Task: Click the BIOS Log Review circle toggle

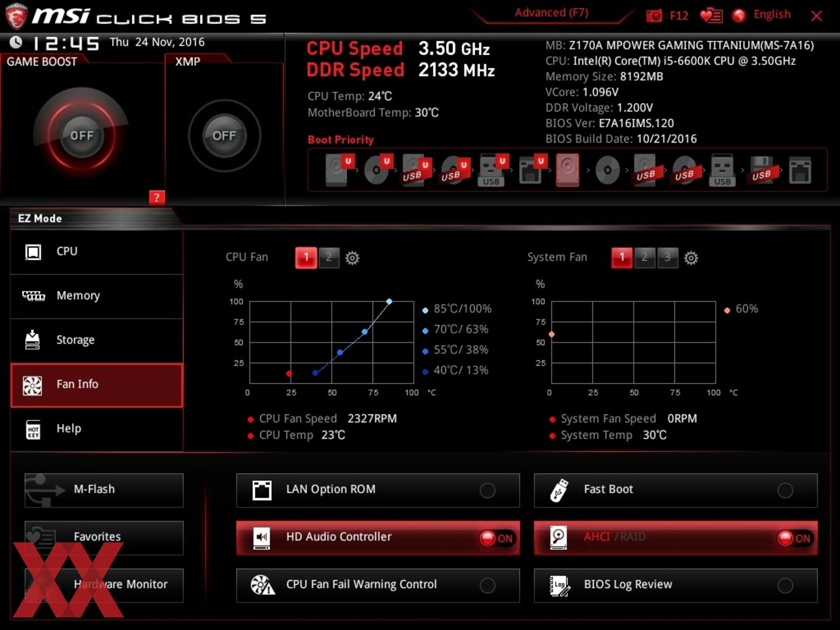Action: pyautogui.click(x=785, y=586)
